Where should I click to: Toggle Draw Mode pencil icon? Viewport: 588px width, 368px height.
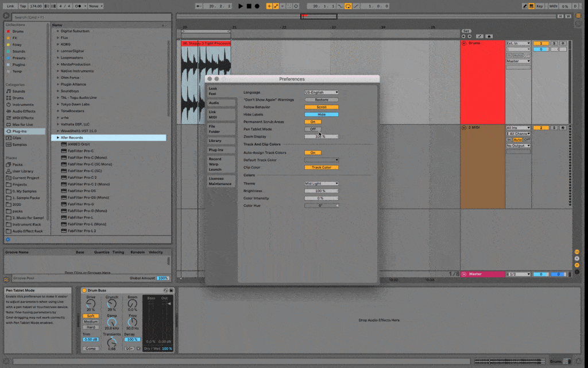[525, 6]
